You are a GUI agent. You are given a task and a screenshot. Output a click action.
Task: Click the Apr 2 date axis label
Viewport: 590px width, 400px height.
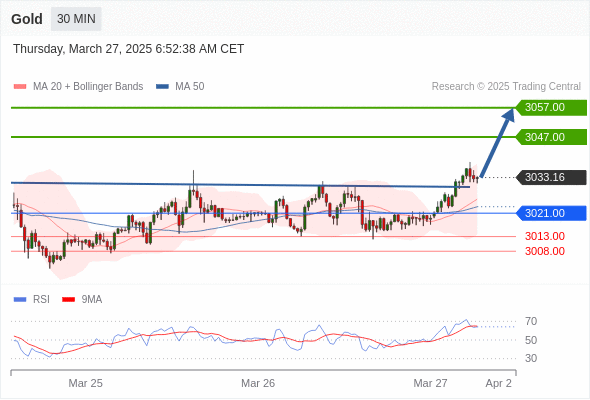[x=499, y=383]
